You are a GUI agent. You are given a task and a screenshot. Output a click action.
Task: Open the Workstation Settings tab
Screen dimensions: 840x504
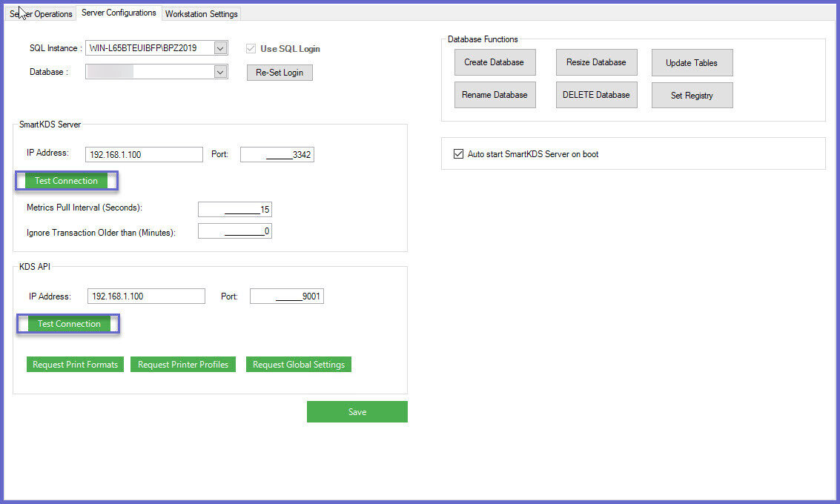click(202, 14)
